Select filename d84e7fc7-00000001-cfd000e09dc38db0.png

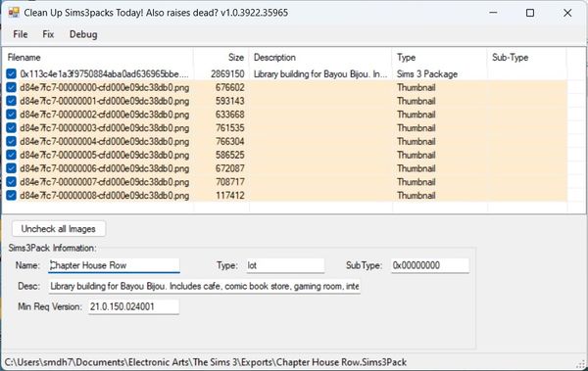click(x=105, y=101)
